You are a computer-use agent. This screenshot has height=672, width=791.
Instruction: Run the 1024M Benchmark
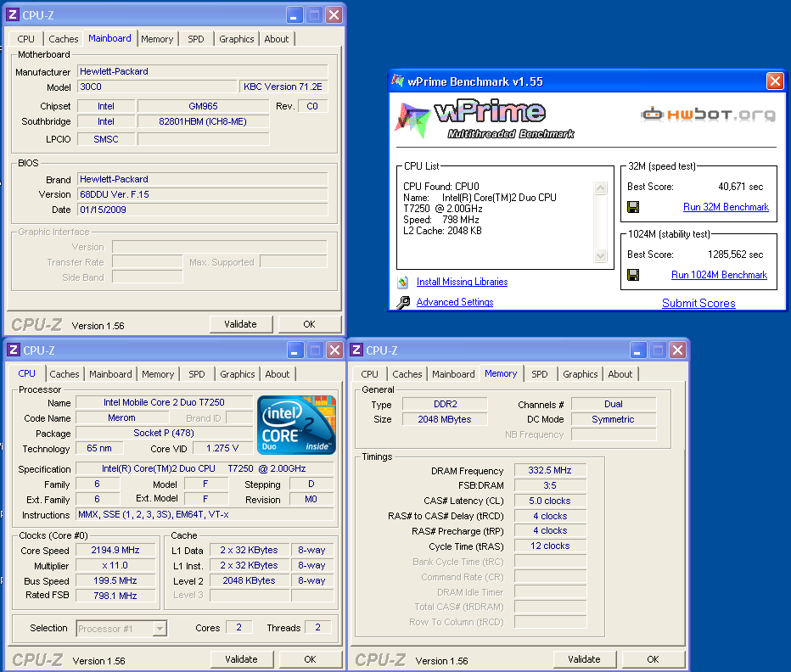720,275
